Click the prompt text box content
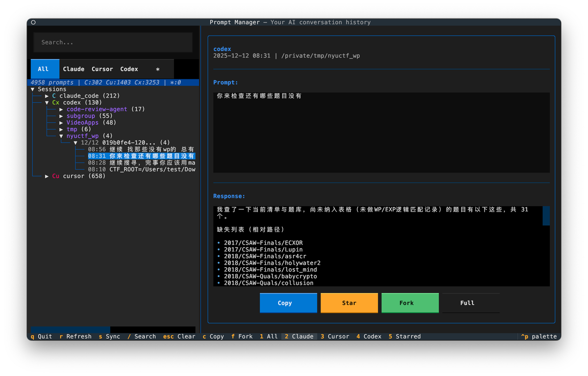The width and height of the screenshot is (588, 376). tap(381, 132)
